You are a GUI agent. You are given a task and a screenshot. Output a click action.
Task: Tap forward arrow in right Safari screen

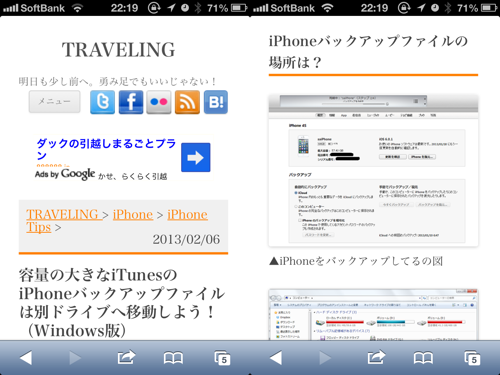325,358
